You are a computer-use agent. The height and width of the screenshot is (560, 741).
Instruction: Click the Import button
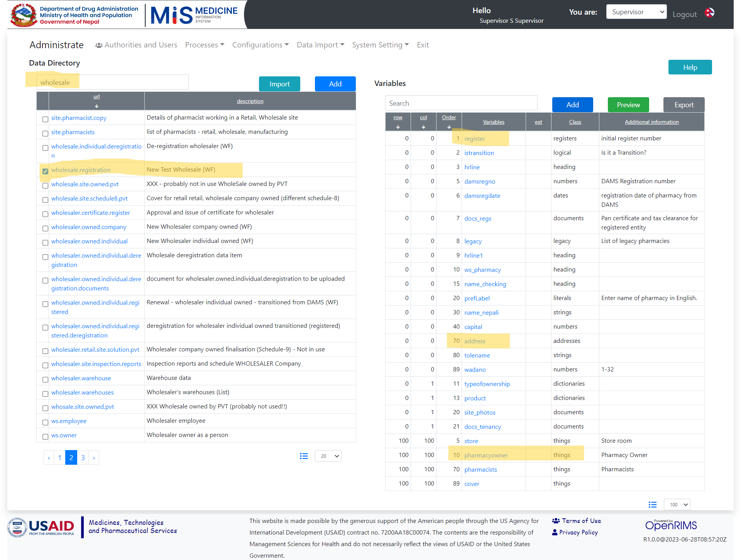point(279,84)
